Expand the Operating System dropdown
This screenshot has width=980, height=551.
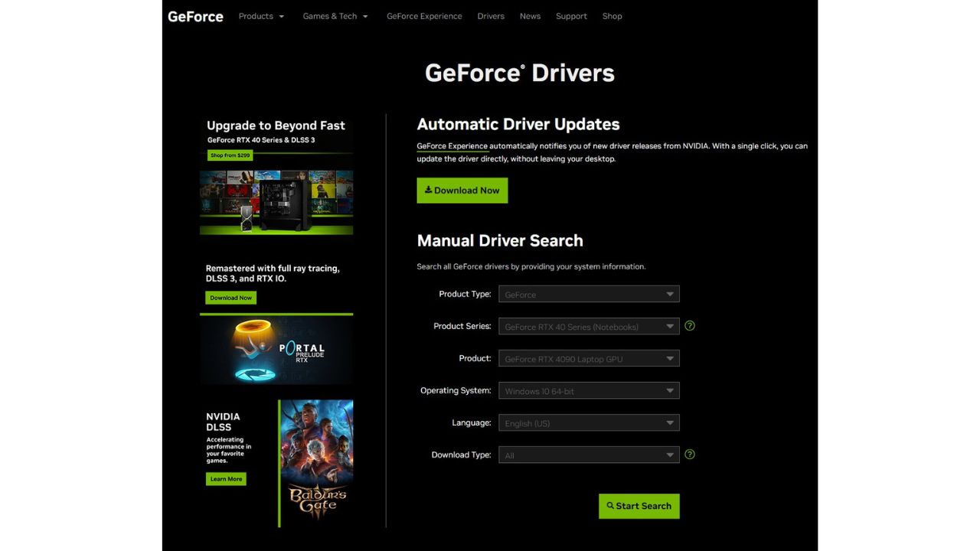point(589,390)
